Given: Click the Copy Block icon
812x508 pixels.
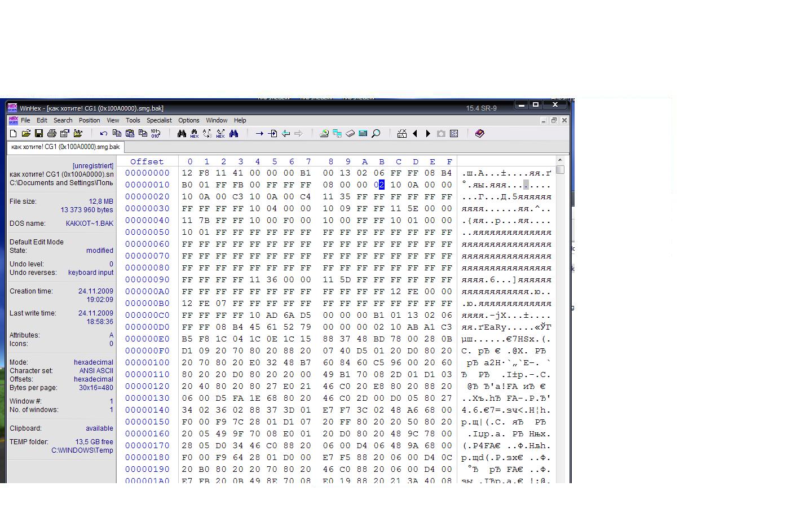Looking at the screenshot, I should [117, 134].
